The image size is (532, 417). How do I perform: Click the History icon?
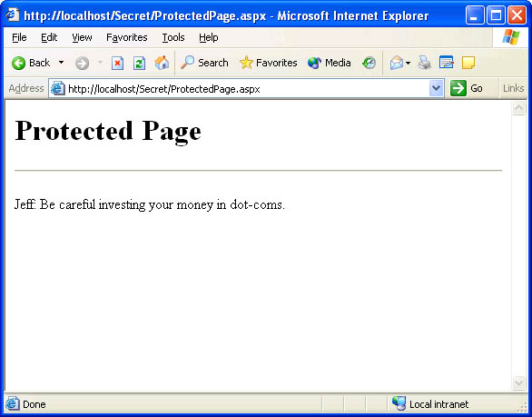click(369, 64)
